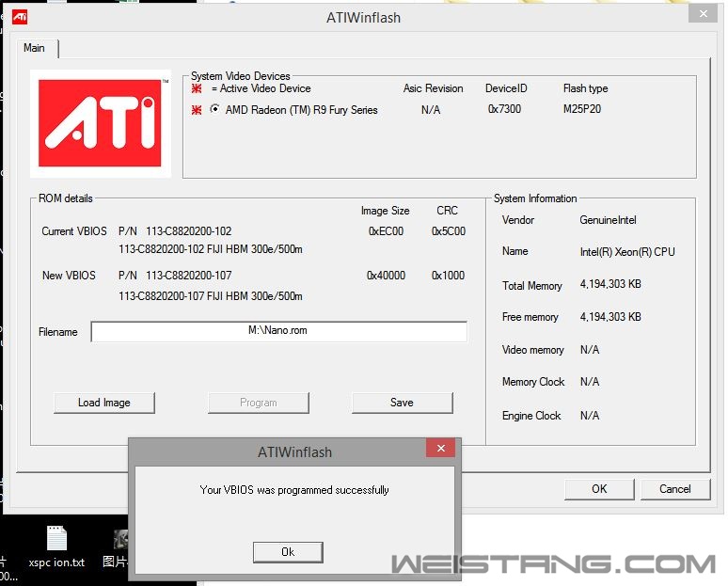Click the Total Memory value 4,194,303 KB

point(610,284)
